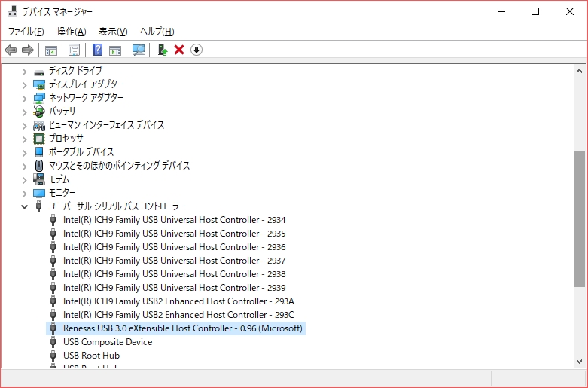Select Intel ICH9 Universal Host Controller - 2935
The image size is (588, 388).
[175, 234]
